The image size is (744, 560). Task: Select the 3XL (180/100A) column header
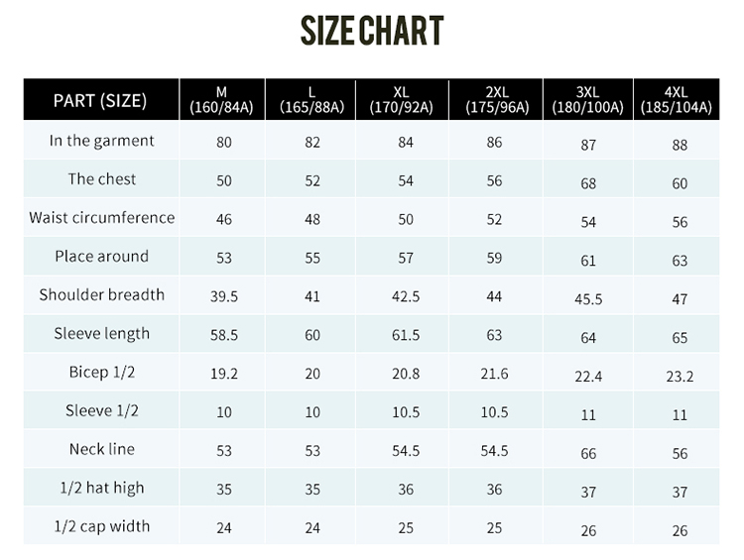pyautogui.click(x=588, y=100)
